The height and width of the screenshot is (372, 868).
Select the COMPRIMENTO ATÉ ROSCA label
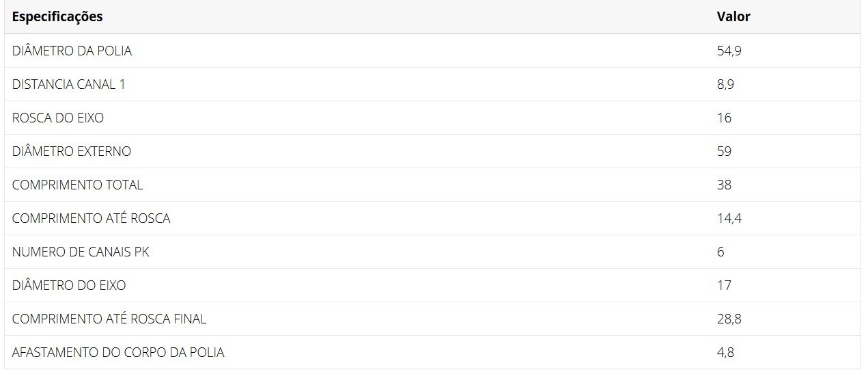tap(91, 219)
